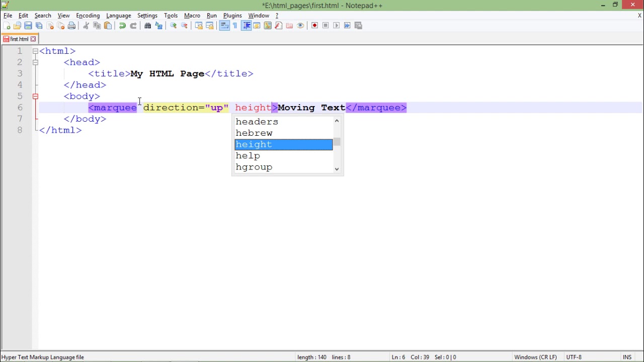Click the Zoom Out icon

[x=184, y=26]
